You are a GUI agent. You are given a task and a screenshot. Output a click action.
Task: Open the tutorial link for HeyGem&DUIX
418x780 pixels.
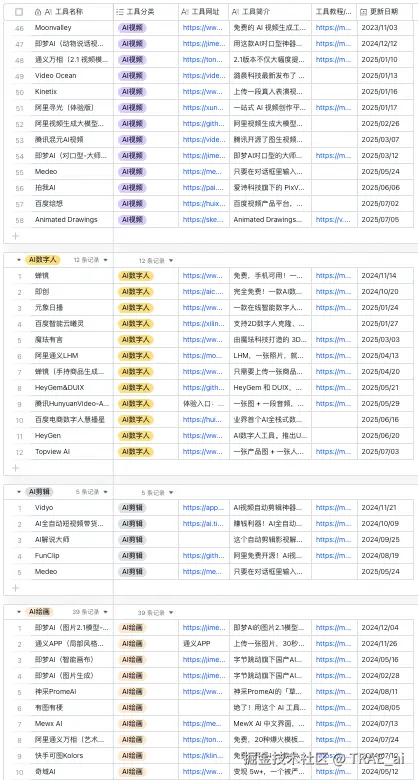(x=333, y=388)
